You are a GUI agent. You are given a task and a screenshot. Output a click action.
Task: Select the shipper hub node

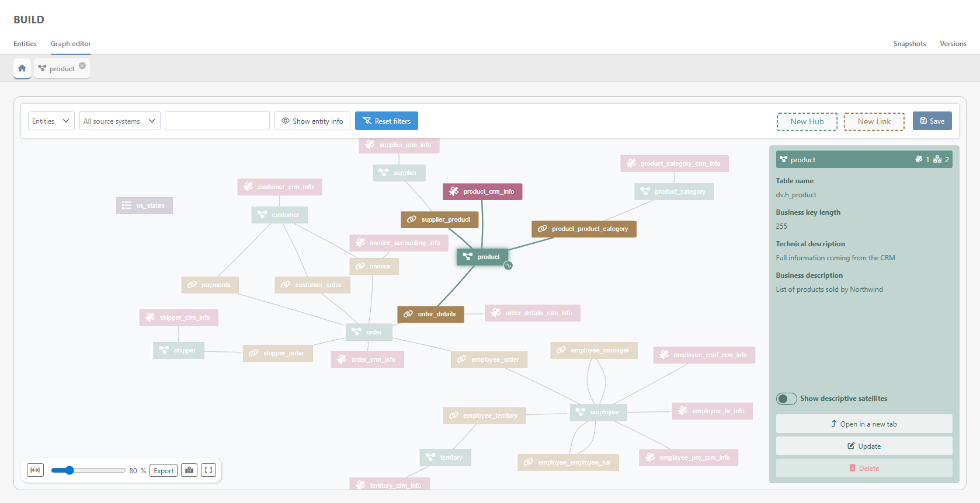(x=179, y=350)
